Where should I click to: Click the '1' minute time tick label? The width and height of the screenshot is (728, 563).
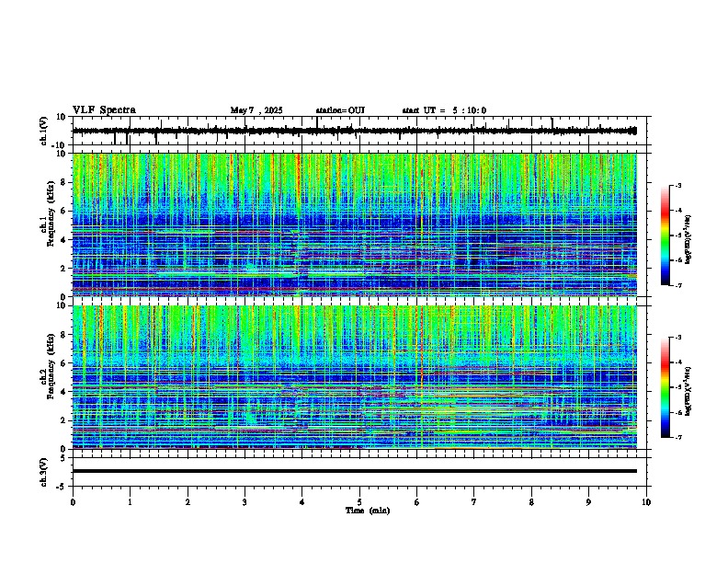tap(130, 502)
